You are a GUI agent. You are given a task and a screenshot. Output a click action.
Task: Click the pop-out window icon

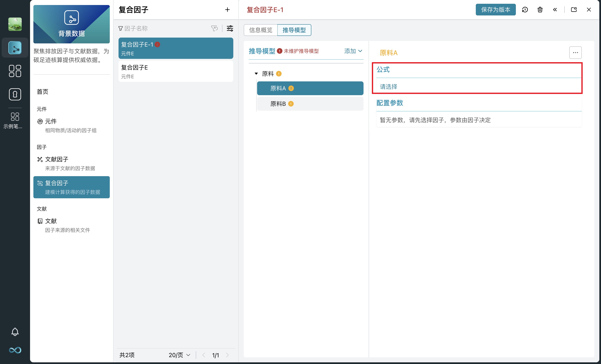(x=574, y=10)
